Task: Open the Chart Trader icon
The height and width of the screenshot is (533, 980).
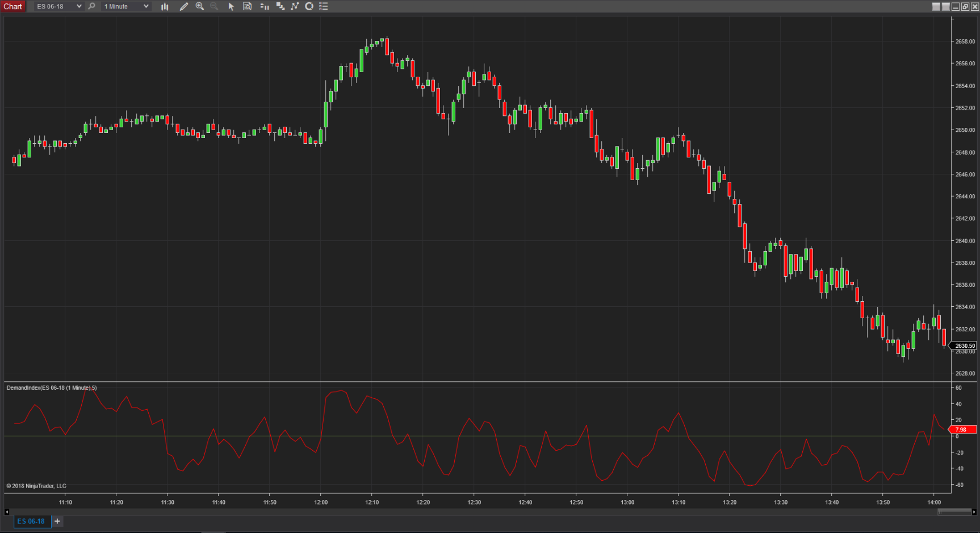Action: click(264, 6)
